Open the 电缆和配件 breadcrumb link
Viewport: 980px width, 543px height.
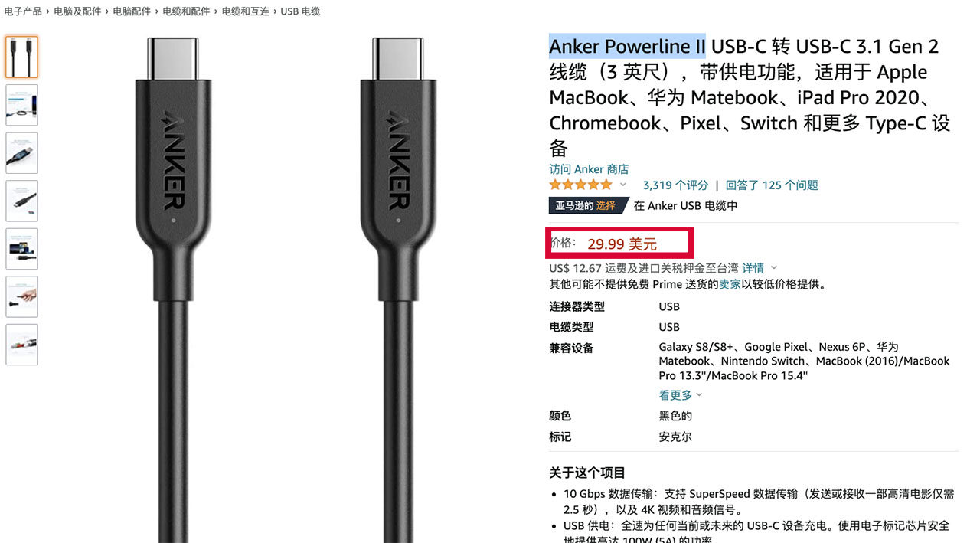(186, 11)
